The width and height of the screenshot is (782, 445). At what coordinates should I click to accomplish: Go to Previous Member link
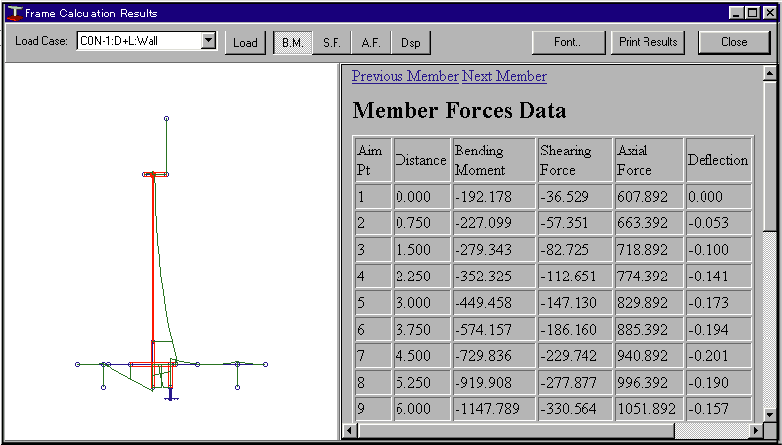pyautogui.click(x=404, y=76)
